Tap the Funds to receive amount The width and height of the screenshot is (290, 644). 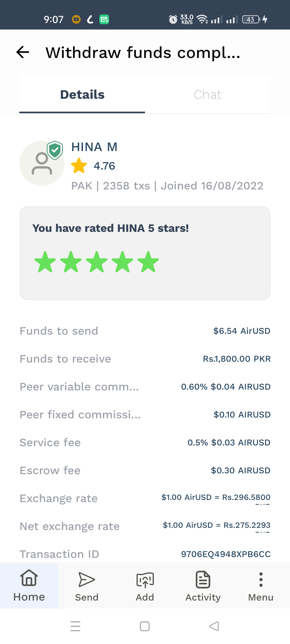click(x=237, y=359)
